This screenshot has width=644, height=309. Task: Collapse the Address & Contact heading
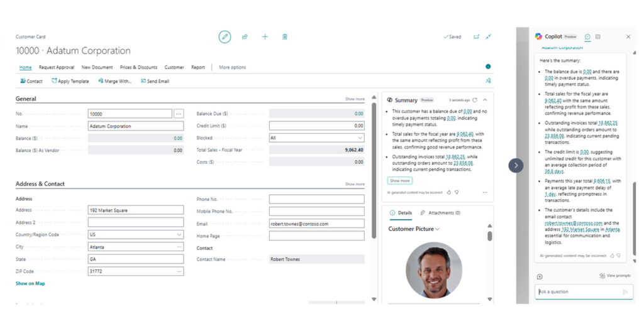[40, 184]
